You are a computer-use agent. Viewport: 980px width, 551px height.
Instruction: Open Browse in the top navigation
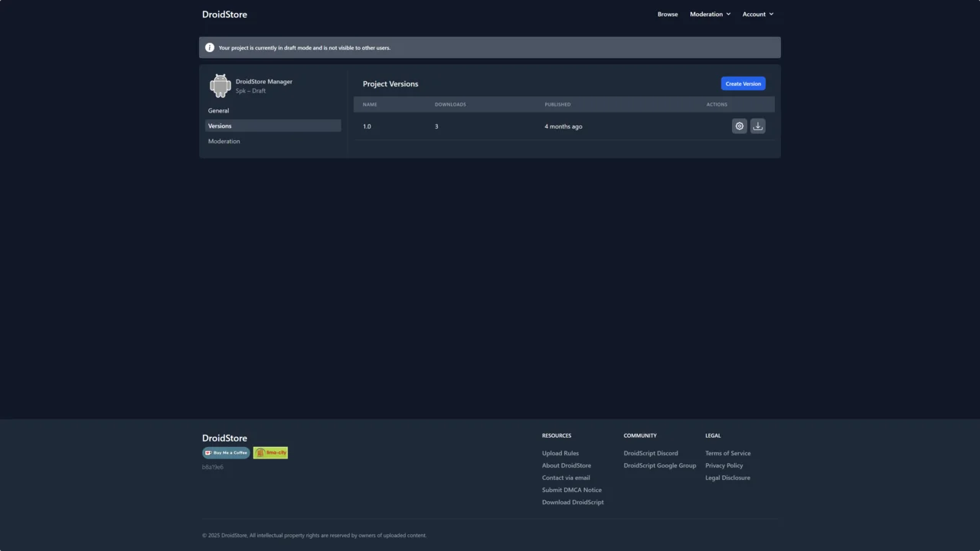click(668, 14)
